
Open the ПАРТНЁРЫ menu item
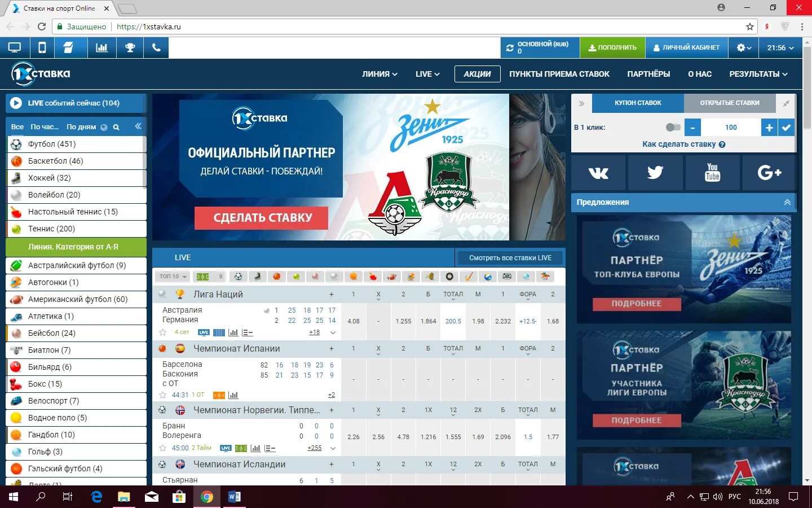pos(648,74)
